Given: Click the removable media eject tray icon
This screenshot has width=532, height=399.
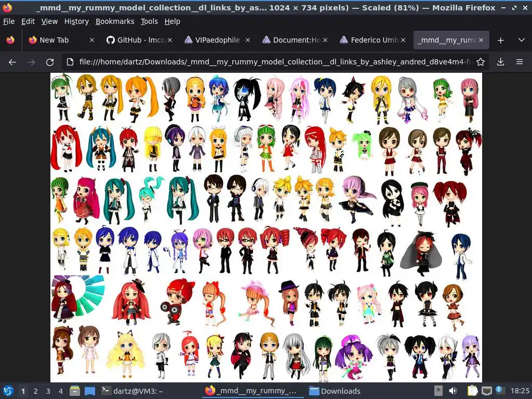Looking at the screenshot, I should pyautogui.click(x=438, y=391).
